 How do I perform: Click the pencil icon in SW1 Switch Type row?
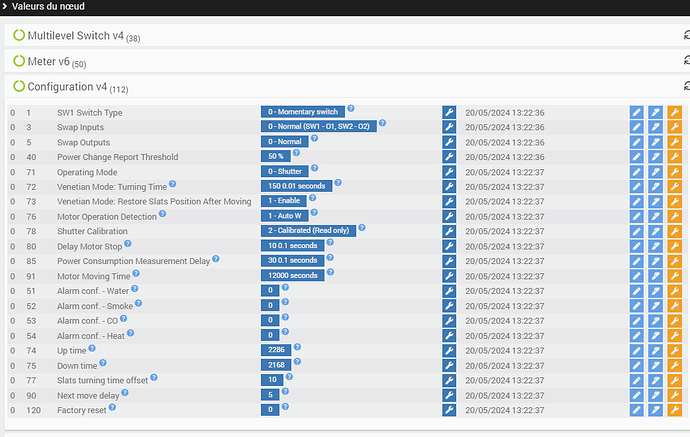(636, 112)
